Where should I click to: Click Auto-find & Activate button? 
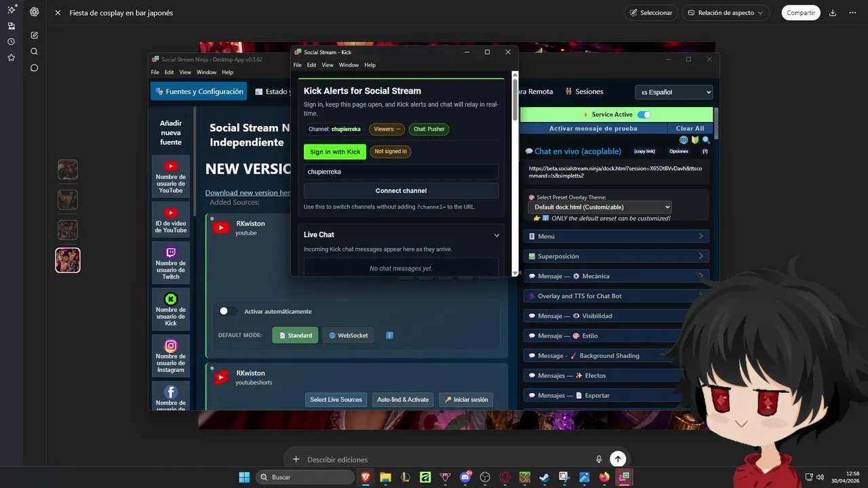[x=403, y=399]
